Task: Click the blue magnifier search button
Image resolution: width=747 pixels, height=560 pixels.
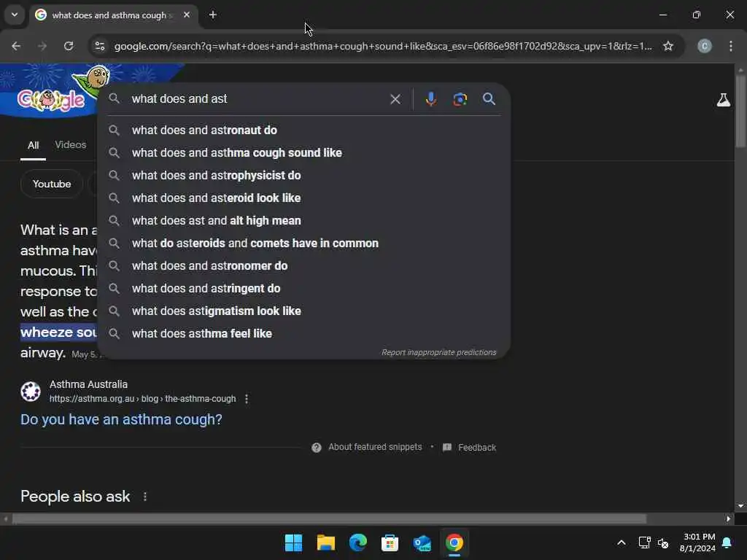Action: point(489,99)
